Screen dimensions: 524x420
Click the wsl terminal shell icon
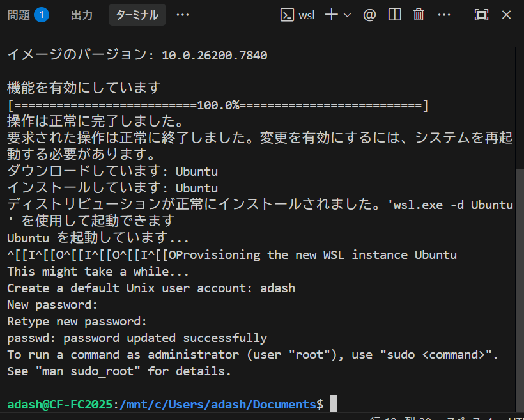[x=288, y=15]
